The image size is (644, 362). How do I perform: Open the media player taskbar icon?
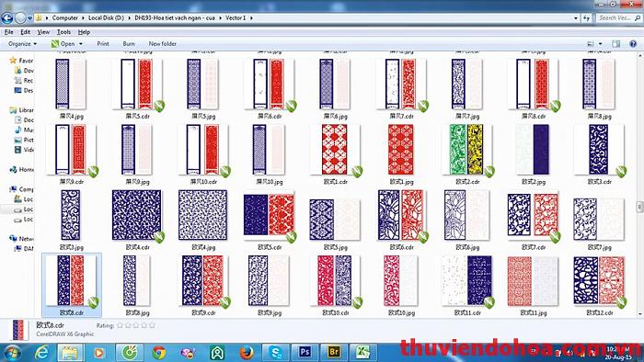pos(99,353)
